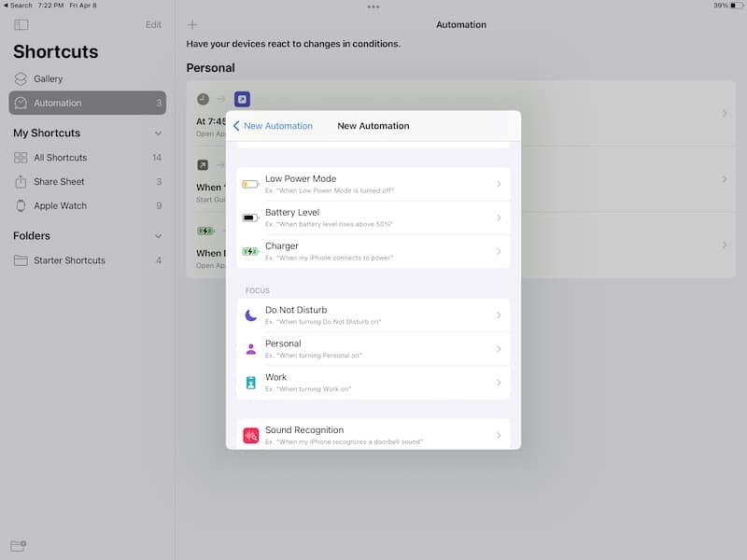Open details chevron of charger automation

[x=725, y=245]
